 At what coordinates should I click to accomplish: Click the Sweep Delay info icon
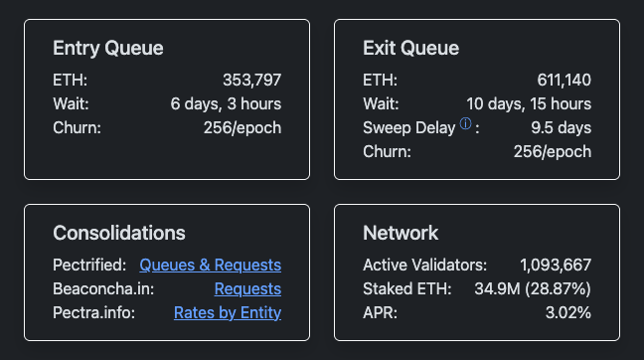465,123
